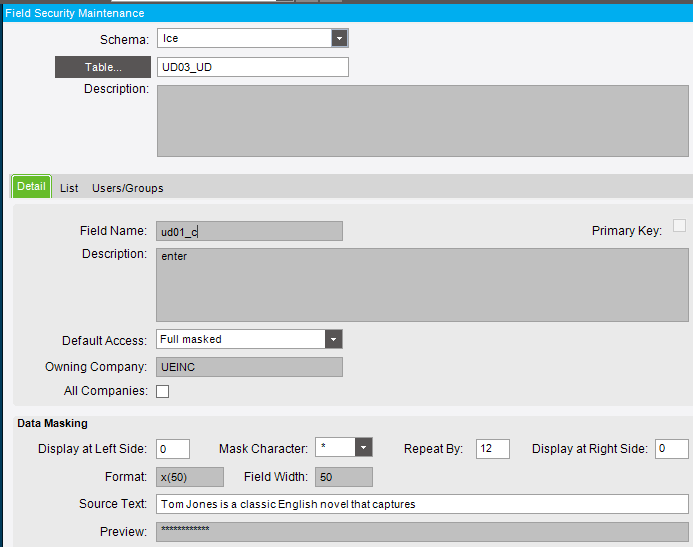Click the Table... button
693x547 pixels.
[x=103, y=67]
